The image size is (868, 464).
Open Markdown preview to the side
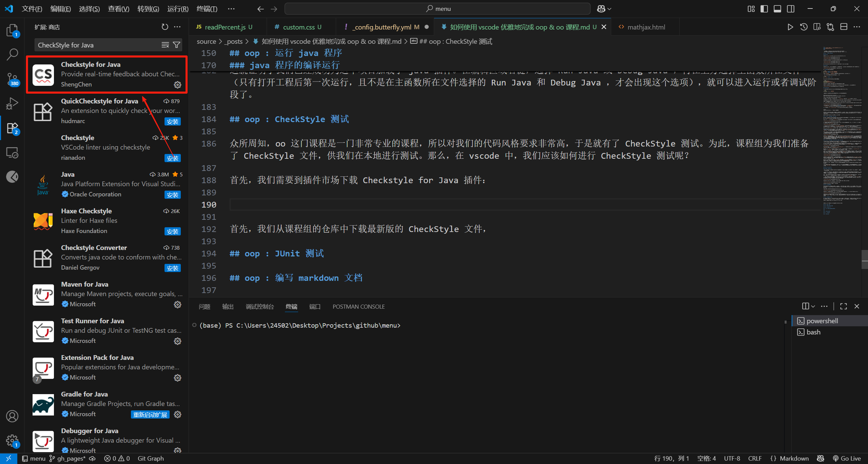[817, 27]
